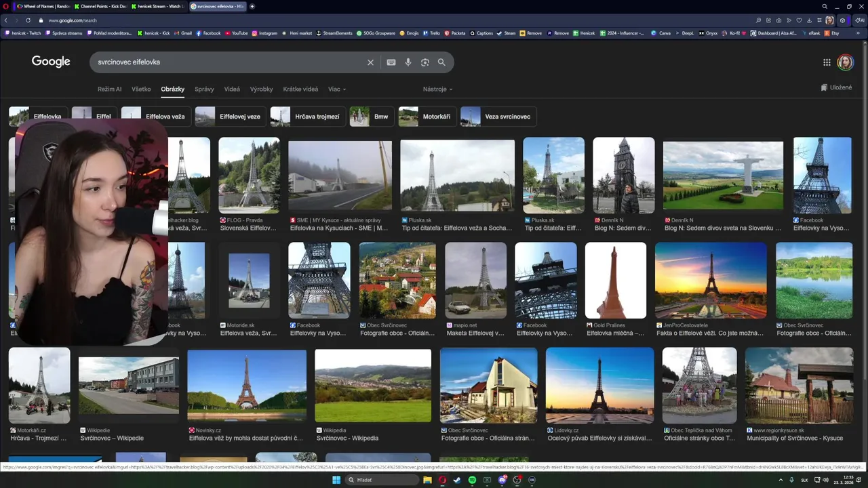Open Opera easy setup menu icon
Viewport: 868px width, 488px height.
pyautogui.click(x=820, y=20)
